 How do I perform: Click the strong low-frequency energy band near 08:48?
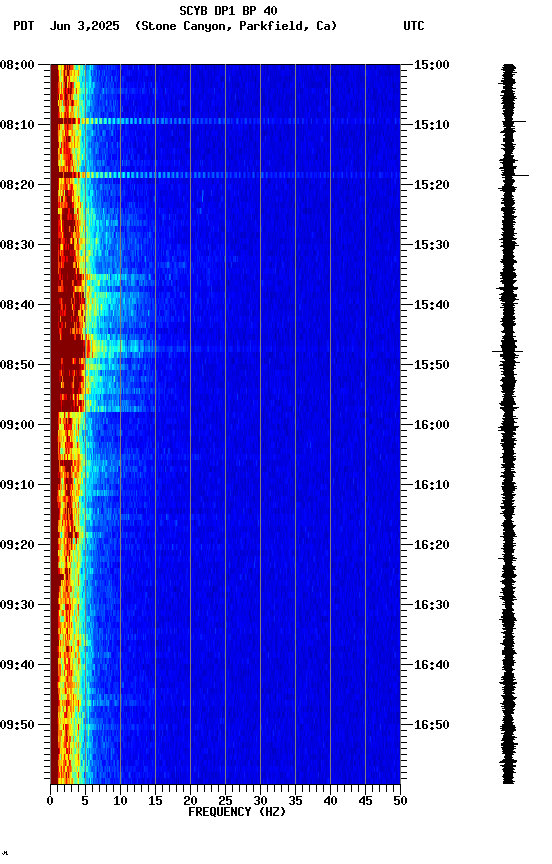[x=69, y=349]
